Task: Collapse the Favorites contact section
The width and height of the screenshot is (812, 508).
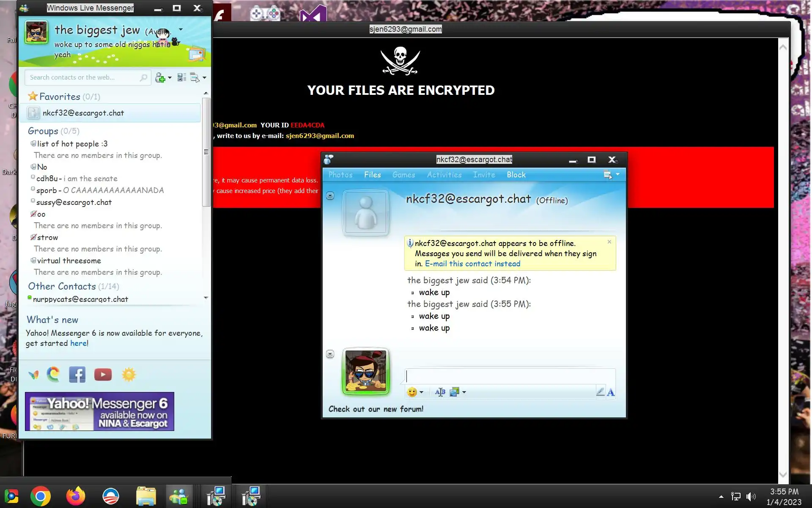Action: coord(60,97)
